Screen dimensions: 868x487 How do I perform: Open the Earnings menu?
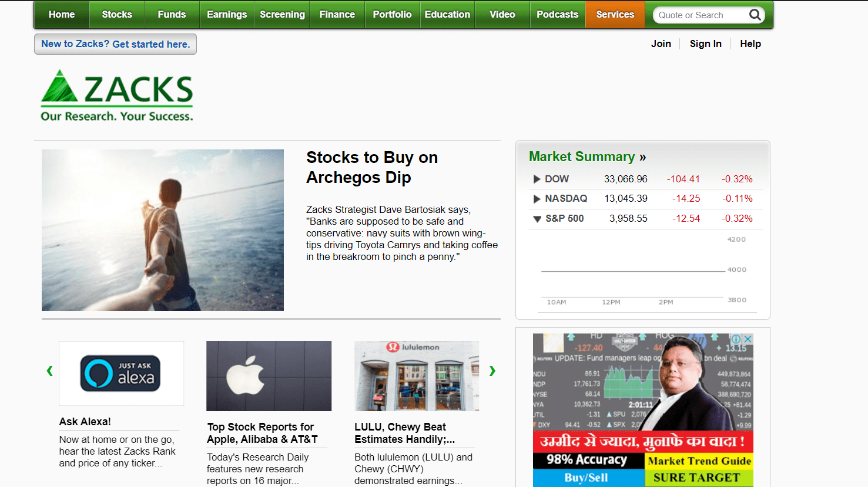(227, 15)
